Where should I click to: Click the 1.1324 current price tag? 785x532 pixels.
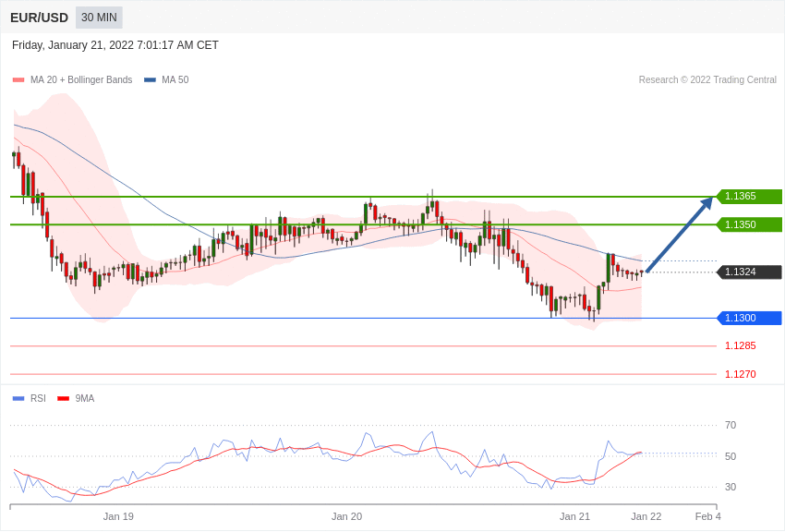click(x=750, y=272)
